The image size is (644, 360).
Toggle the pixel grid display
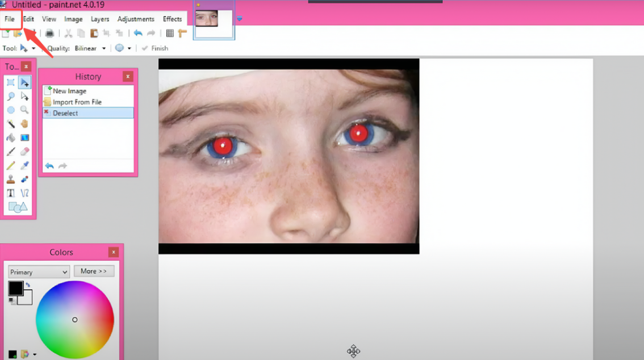pyautogui.click(x=170, y=33)
